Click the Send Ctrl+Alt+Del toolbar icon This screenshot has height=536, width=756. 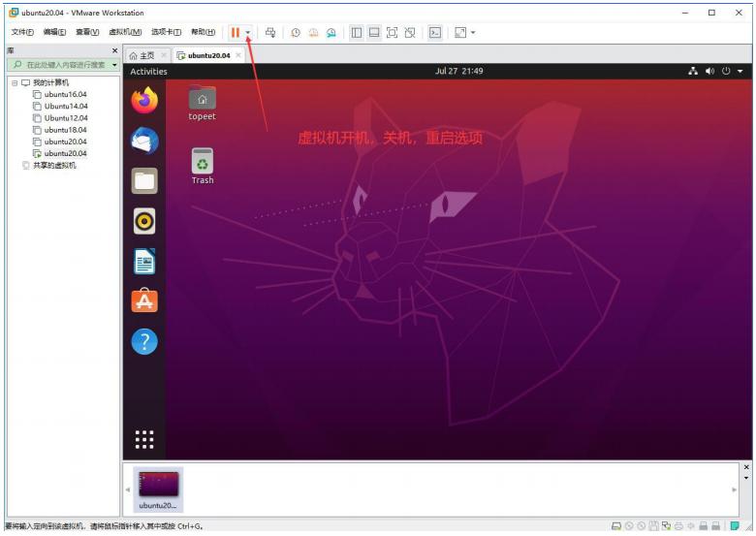(x=270, y=32)
